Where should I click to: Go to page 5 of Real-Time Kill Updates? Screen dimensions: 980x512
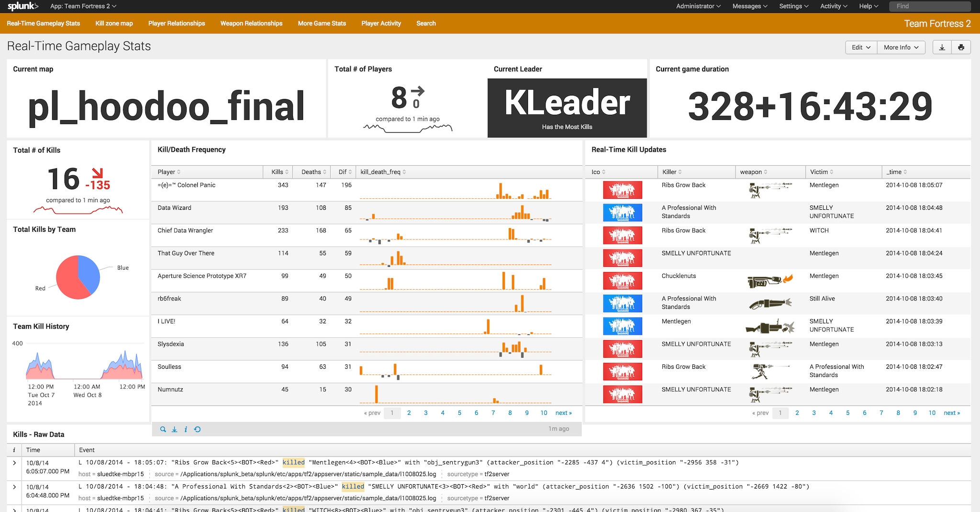[847, 413]
